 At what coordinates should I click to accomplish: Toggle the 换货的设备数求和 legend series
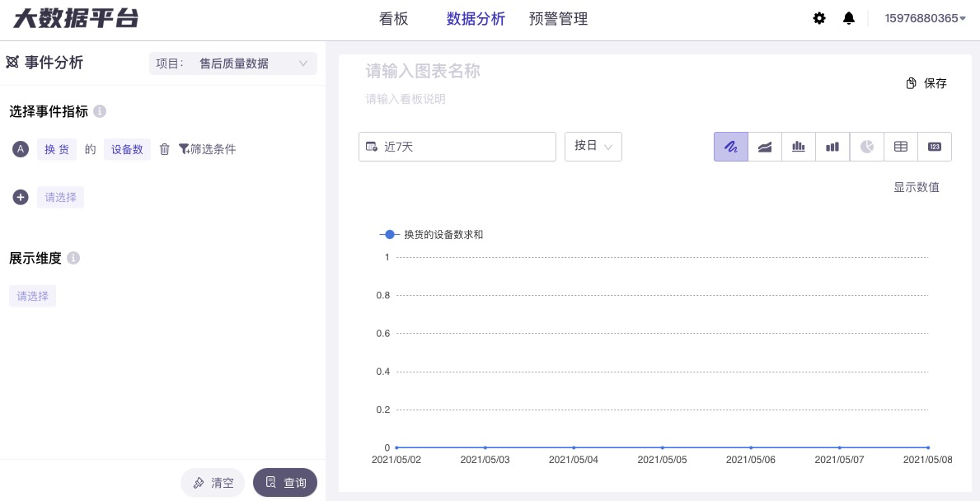click(431, 235)
